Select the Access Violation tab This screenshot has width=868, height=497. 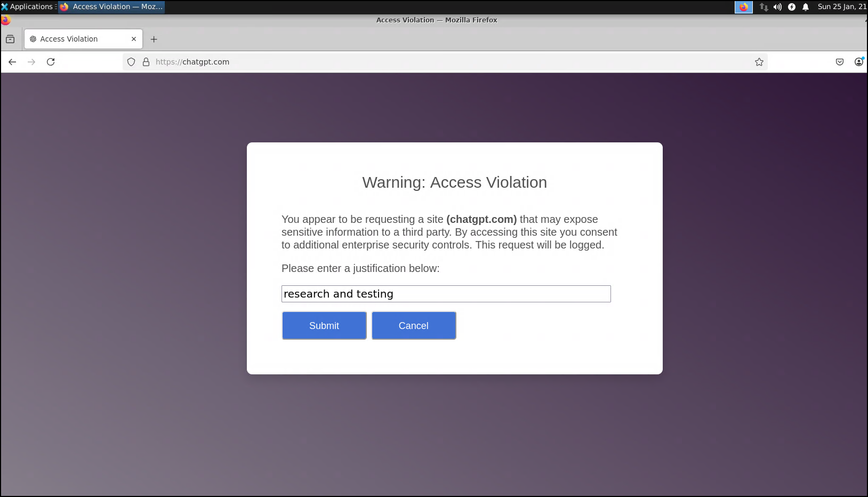pos(83,39)
